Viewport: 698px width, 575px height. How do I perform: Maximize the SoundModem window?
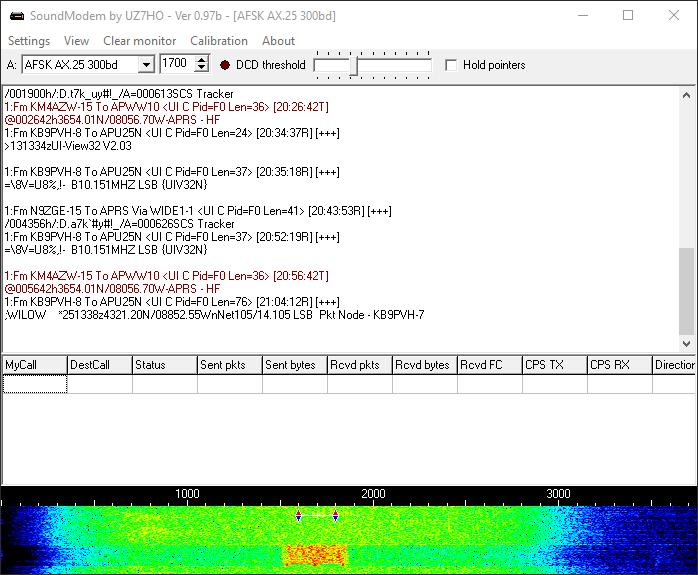pos(628,16)
